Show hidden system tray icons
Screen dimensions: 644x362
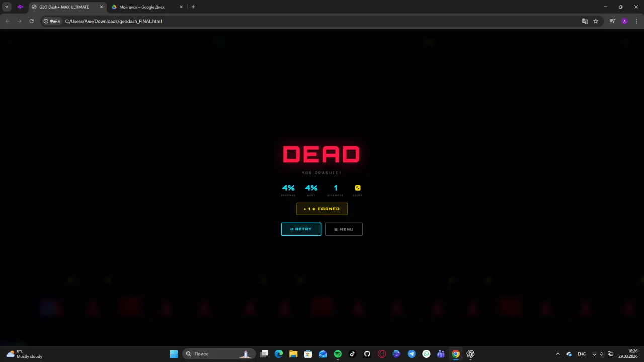coord(558,354)
